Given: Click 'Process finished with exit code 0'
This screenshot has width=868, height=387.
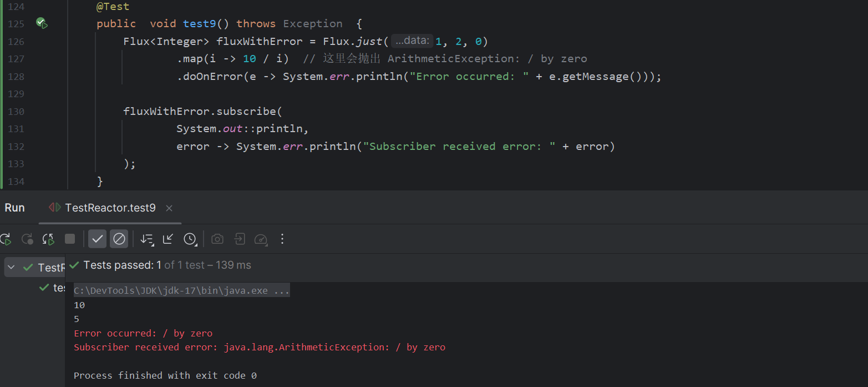Looking at the screenshot, I should point(165,375).
